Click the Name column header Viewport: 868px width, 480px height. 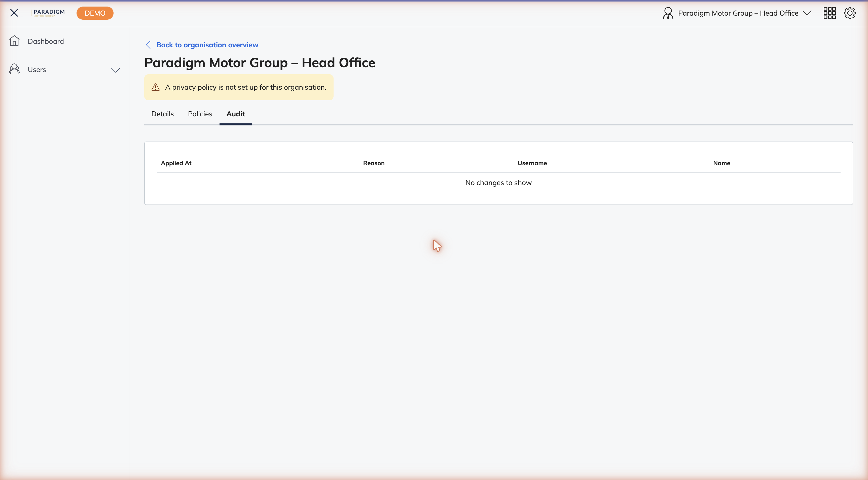point(721,163)
